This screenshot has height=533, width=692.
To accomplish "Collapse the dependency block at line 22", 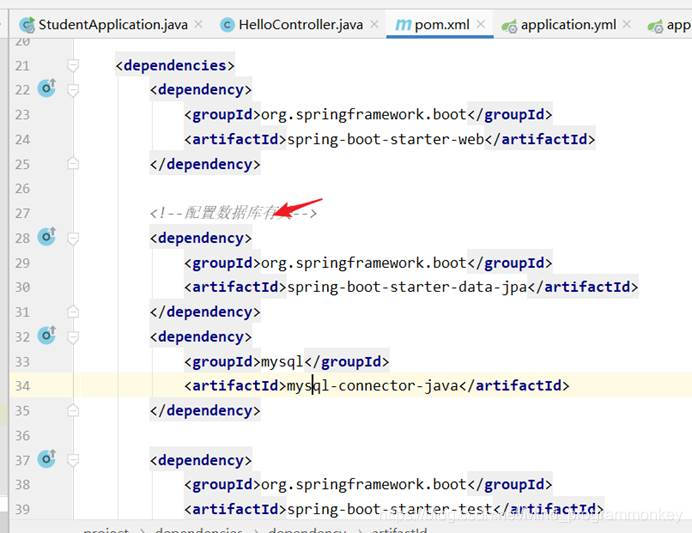I will coord(73,90).
